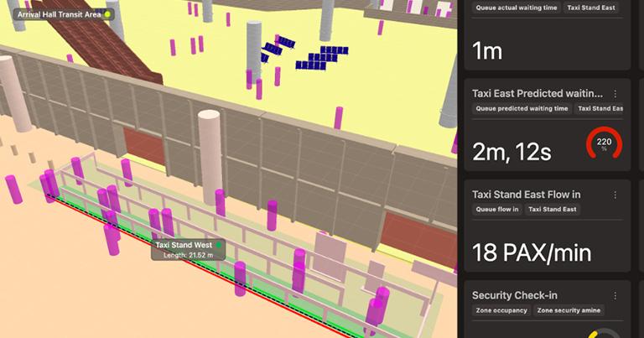Image resolution: width=644 pixels, height=338 pixels.
Task: Click the red 220% gauge indicator
Action: [x=604, y=143]
